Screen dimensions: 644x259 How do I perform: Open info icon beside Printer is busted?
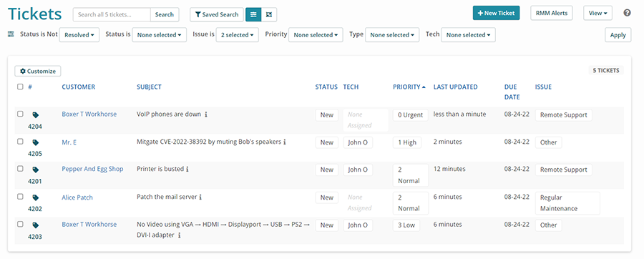pos(187,169)
